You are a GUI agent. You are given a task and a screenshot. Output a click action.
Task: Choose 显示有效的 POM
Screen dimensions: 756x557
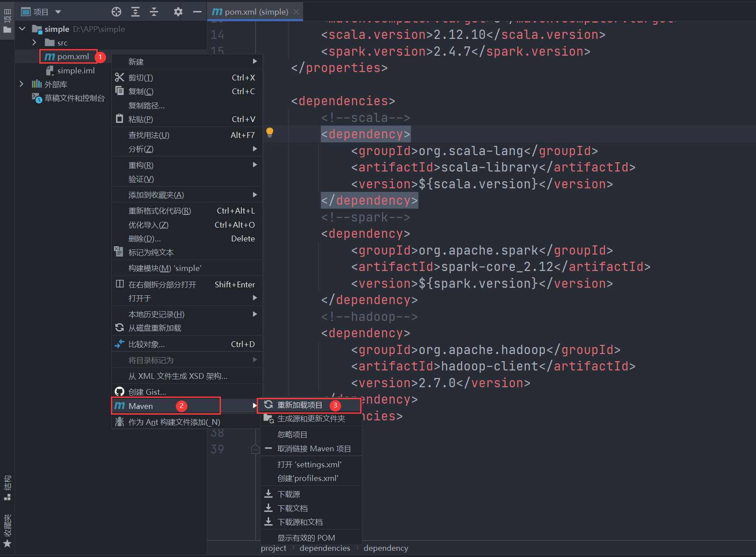312,538
